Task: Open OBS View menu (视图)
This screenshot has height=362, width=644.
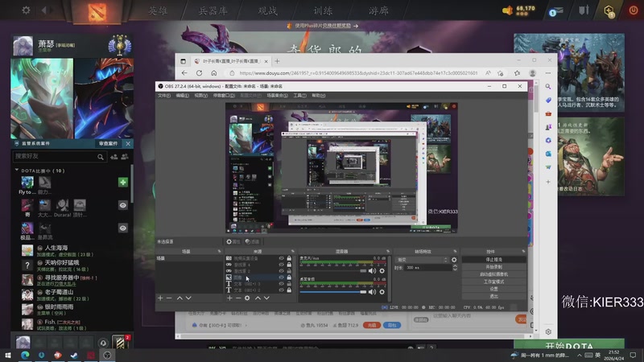Action: (200, 96)
